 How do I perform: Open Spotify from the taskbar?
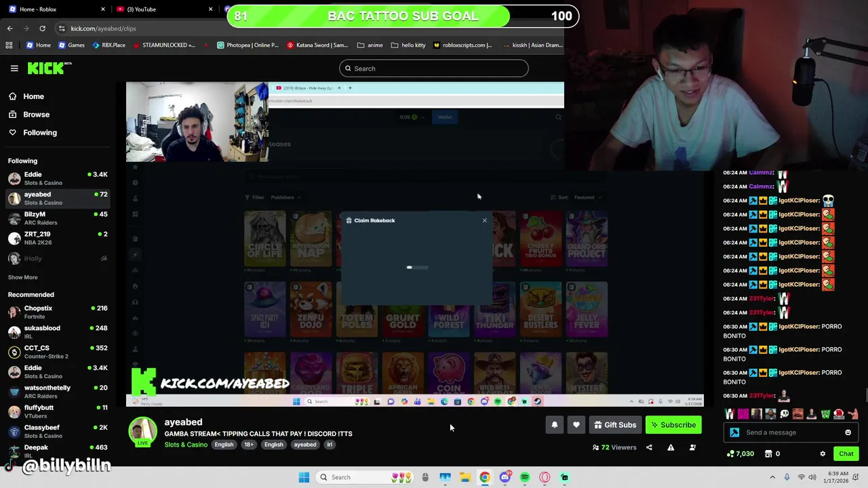(525, 477)
